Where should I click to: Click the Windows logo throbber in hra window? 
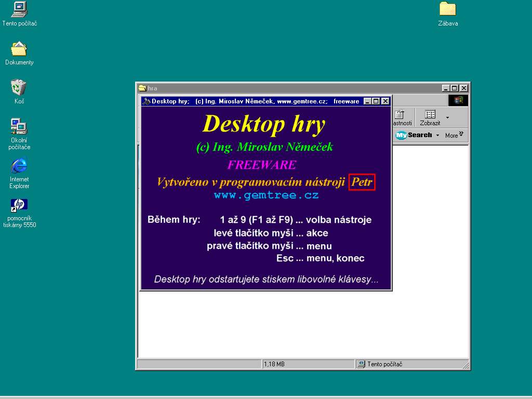click(x=458, y=100)
